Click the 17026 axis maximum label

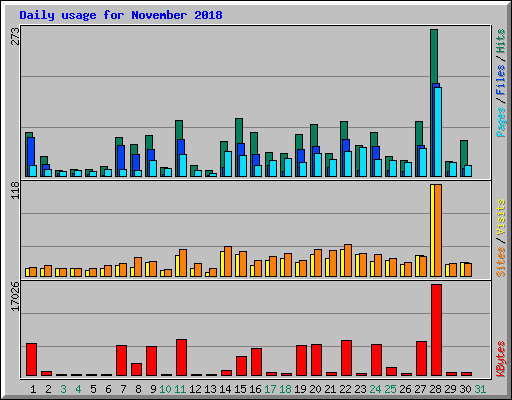click(x=15, y=296)
